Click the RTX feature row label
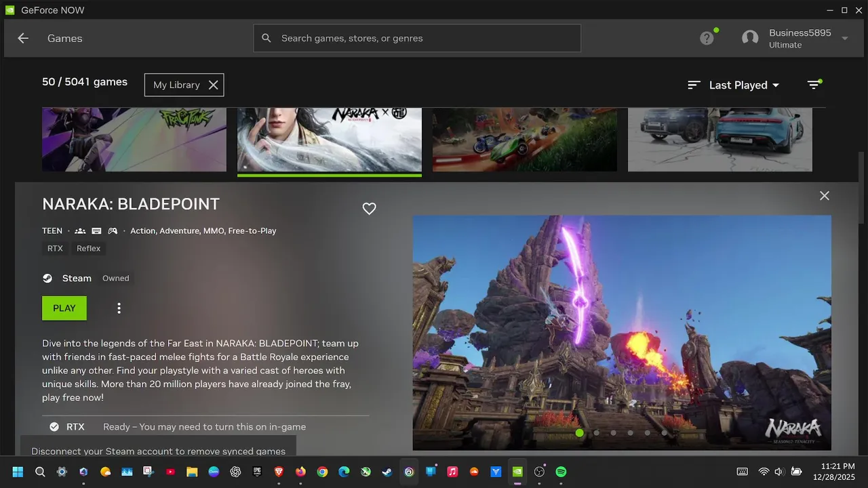 (75, 426)
